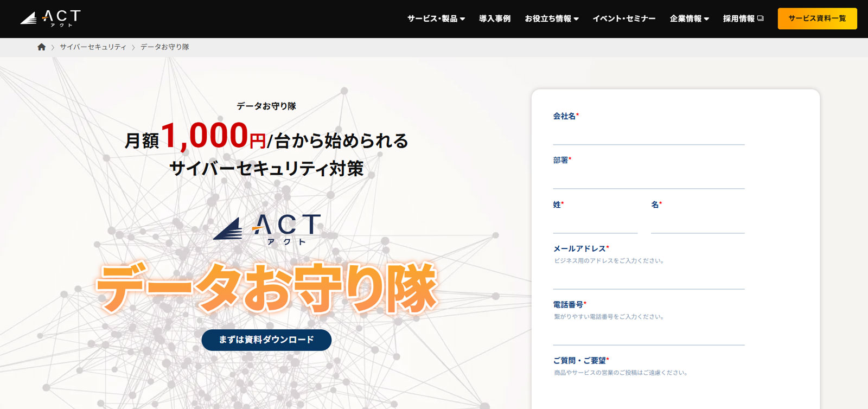Click the 月額1,000円/台から始められる headline

pos(266,136)
